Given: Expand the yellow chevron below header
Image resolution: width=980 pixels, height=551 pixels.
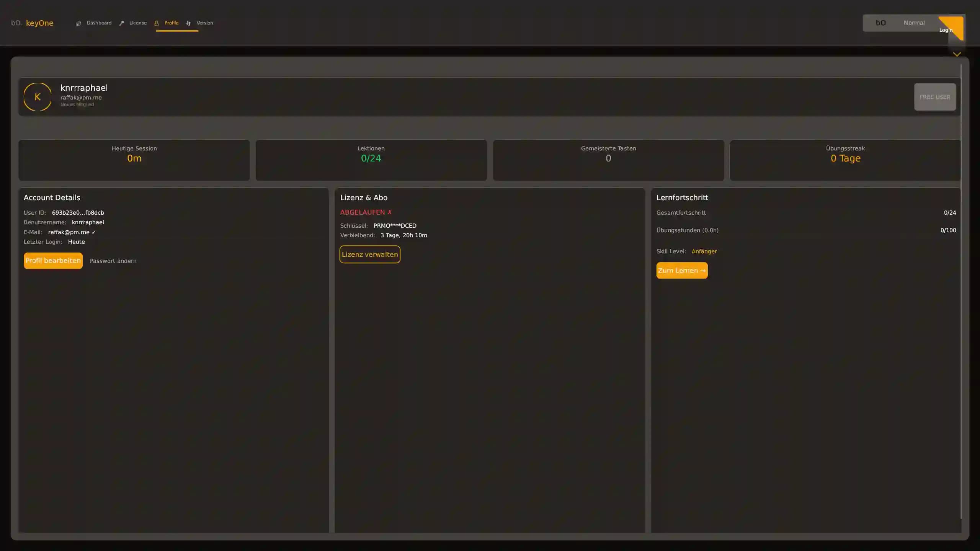Looking at the screenshot, I should [957, 54].
